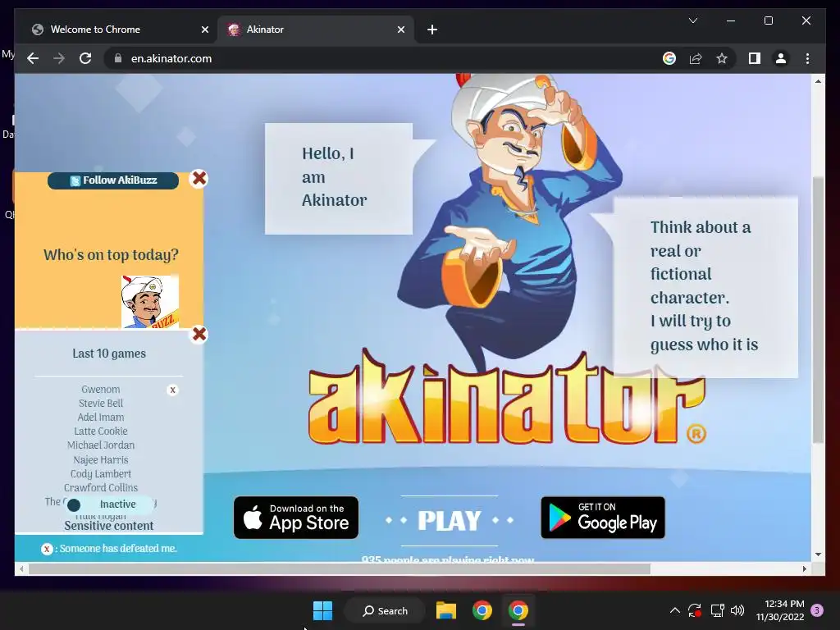The height and width of the screenshot is (630, 840).
Task: Click Download on the App Store badge
Action: 296,518
